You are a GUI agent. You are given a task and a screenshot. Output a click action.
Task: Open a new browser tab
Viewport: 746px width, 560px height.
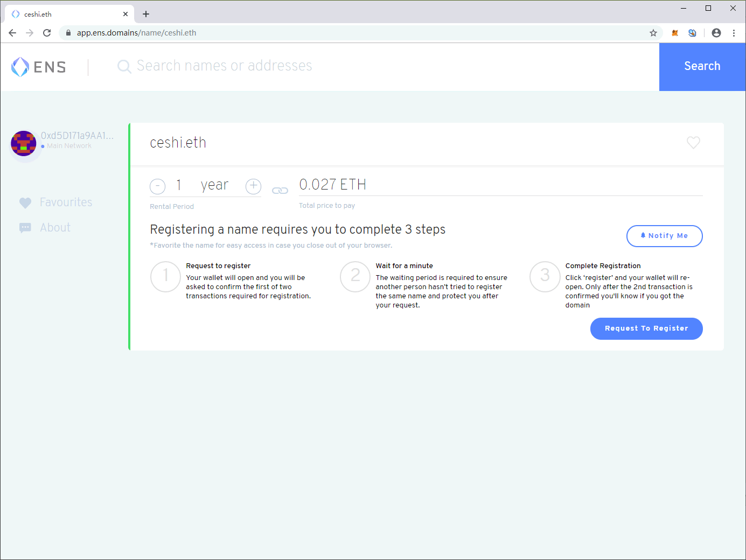pyautogui.click(x=146, y=14)
